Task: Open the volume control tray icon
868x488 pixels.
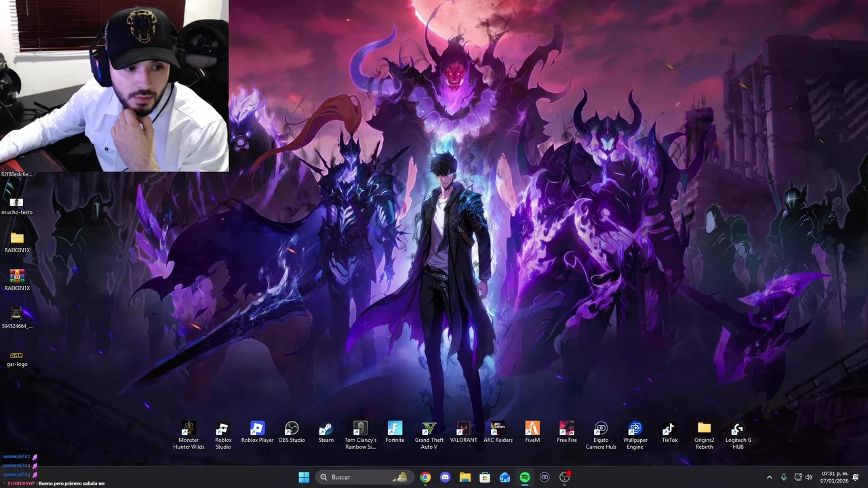Action: 808,477
